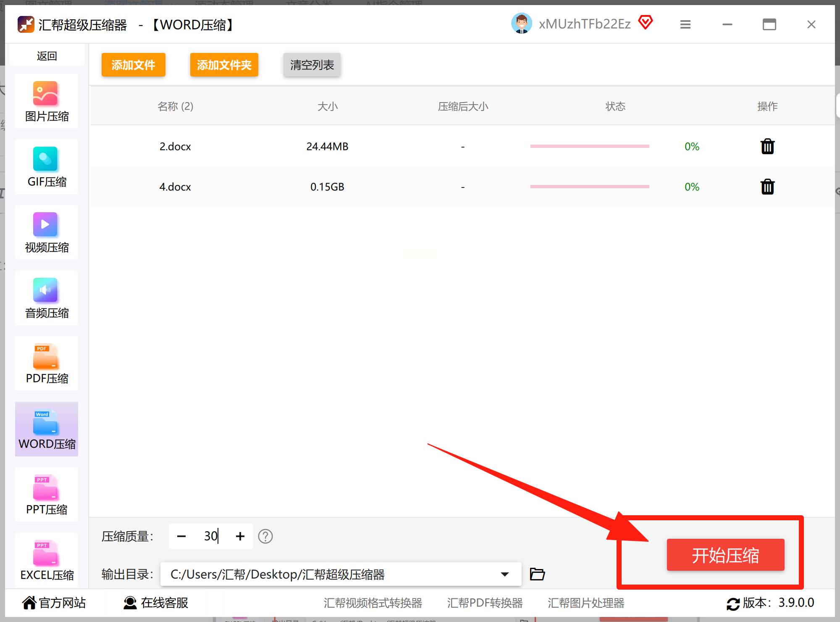
Task: Click the compression quality value field
Action: 211,536
